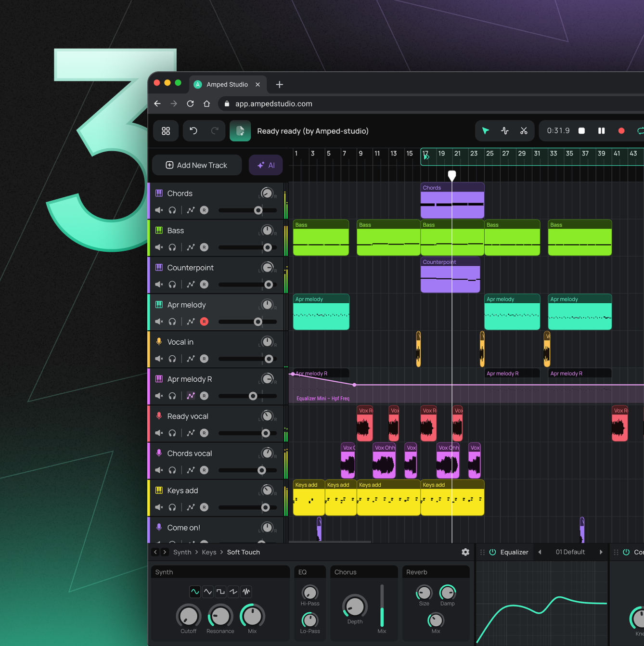The image size is (644, 646).
Task: Select the Counterpoint clip on the timeline
Action: click(x=450, y=275)
